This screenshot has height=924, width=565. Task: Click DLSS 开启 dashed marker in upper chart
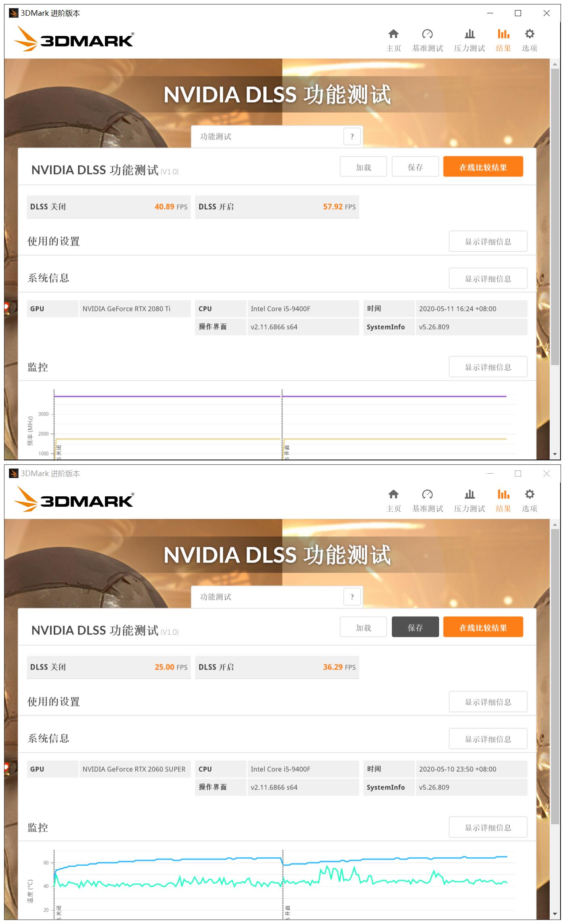[282, 424]
